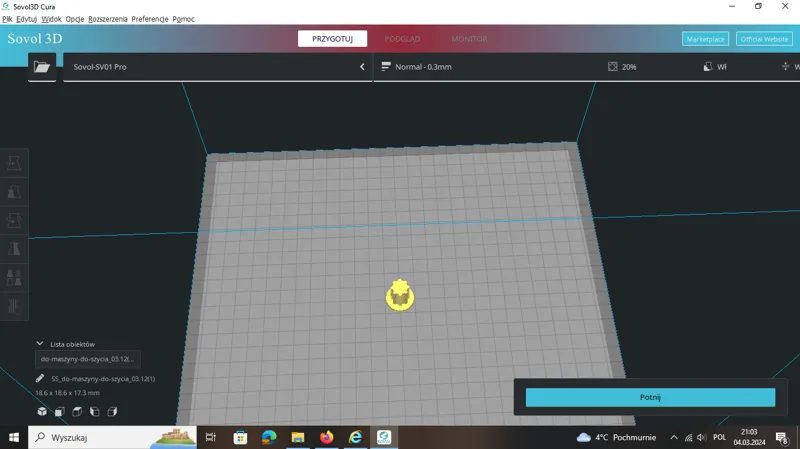Screen dimensions: 800x449
Task: Click the adhesion icon in settings bar
Action: click(x=785, y=67)
